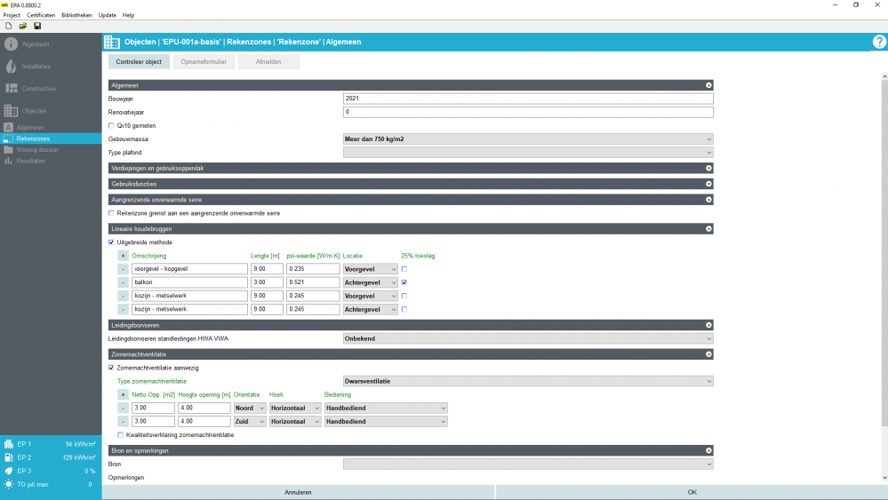The height and width of the screenshot is (500, 888).
Task: Click the help question mark icon
Action: click(879, 42)
